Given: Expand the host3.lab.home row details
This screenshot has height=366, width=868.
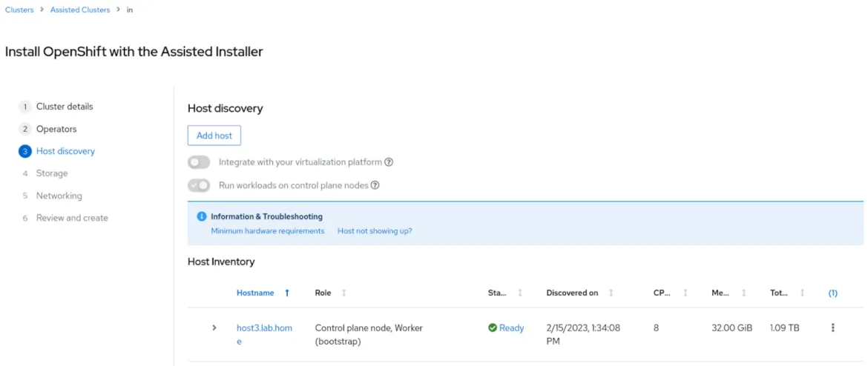Looking at the screenshot, I should (214, 327).
